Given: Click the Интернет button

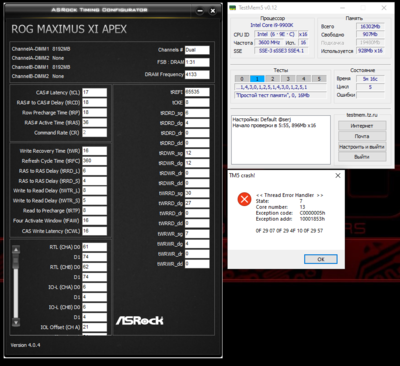Looking at the screenshot, I should (362, 126).
